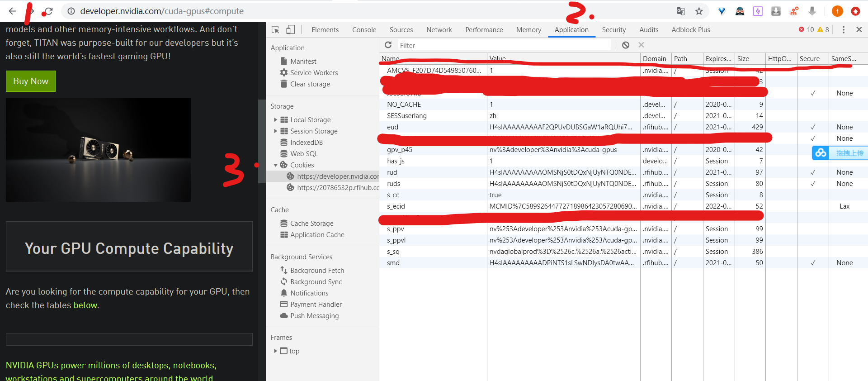Sort cookies by Domain column header

tap(655, 59)
